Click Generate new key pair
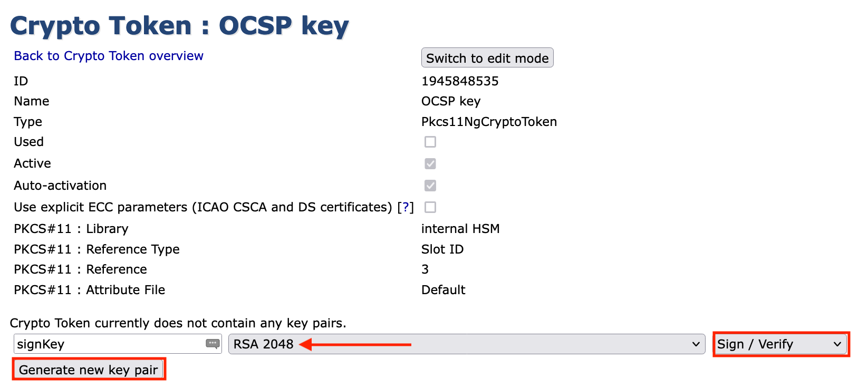Image resolution: width=868 pixels, height=388 pixels. click(89, 370)
